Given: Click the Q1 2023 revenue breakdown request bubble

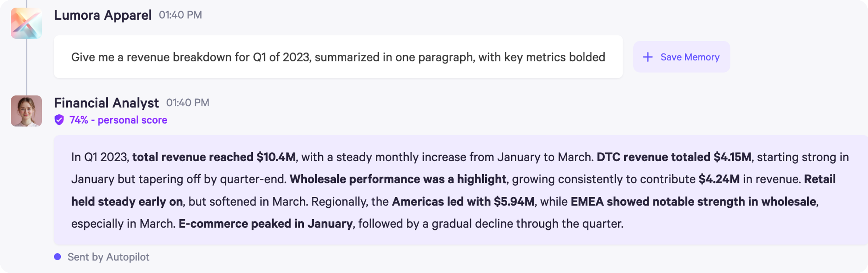Looking at the screenshot, I should pos(338,57).
